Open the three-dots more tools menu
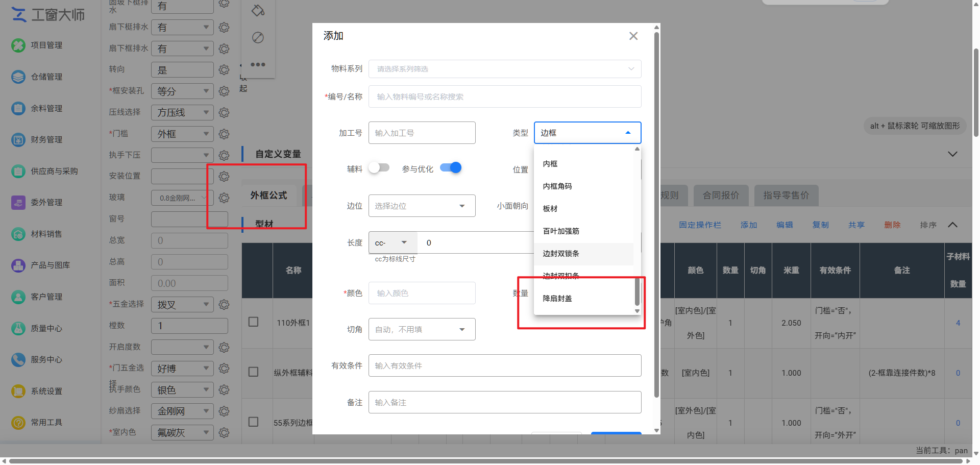The image size is (980, 465). [x=258, y=65]
